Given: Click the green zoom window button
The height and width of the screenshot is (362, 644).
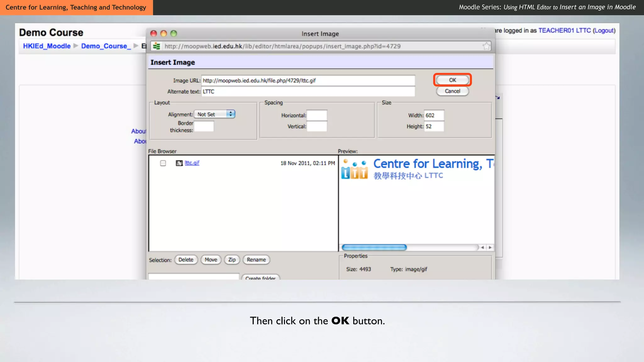Looking at the screenshot, I should pyautogui.click(x=174, y=34).
